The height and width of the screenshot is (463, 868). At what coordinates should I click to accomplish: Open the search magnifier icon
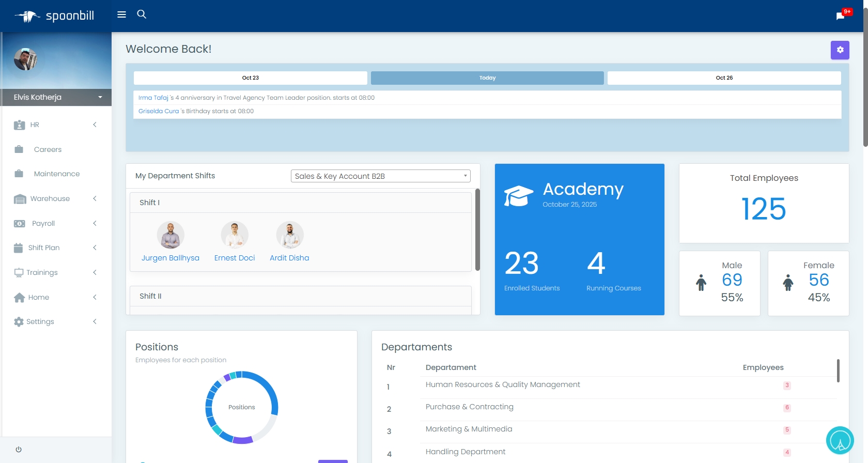point(142,14)
